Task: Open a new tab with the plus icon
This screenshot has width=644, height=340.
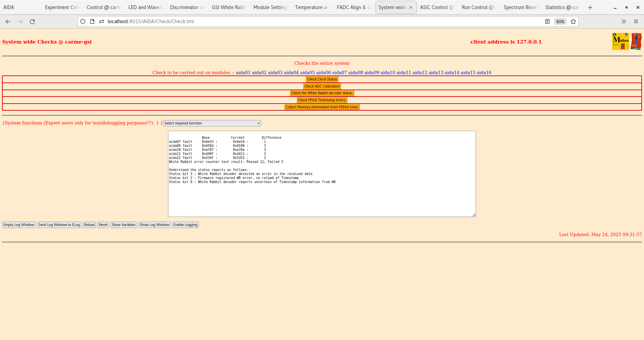Action: pyautogui.click(x=590, y=7)
